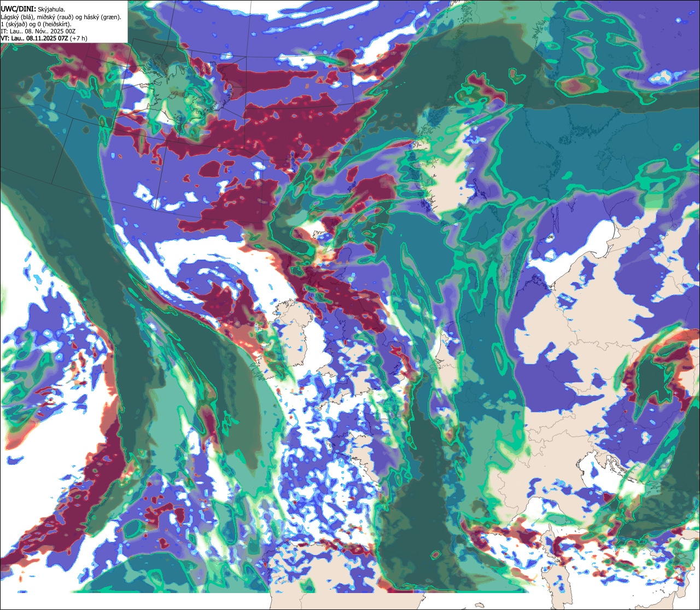Click the 'UWC/DINI: Skýjahula.' title line
Image resolution: width=700 pixels, height=610 pixels.
pos(33,9)
